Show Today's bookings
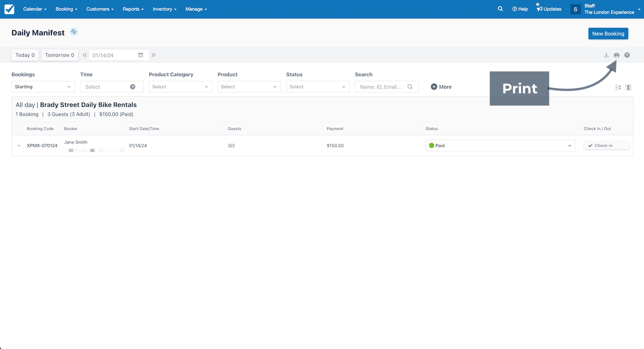The width and height of the screenshot is (644, 349). pyautogui.click(x=25, y=55)
